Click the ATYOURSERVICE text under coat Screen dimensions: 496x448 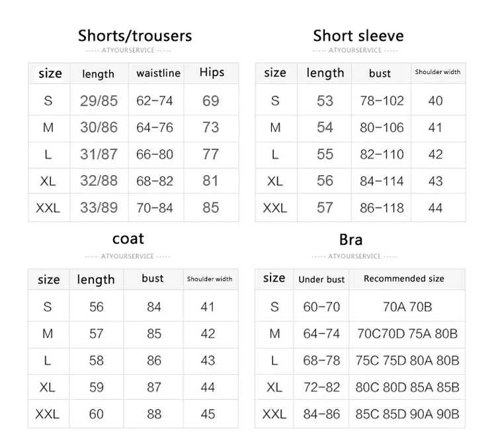click(128, 256)
